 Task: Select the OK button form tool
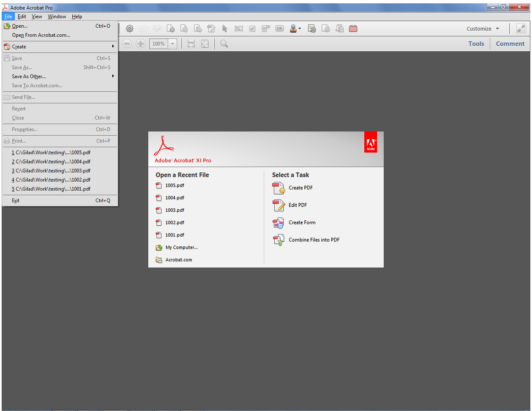(280, 29)
